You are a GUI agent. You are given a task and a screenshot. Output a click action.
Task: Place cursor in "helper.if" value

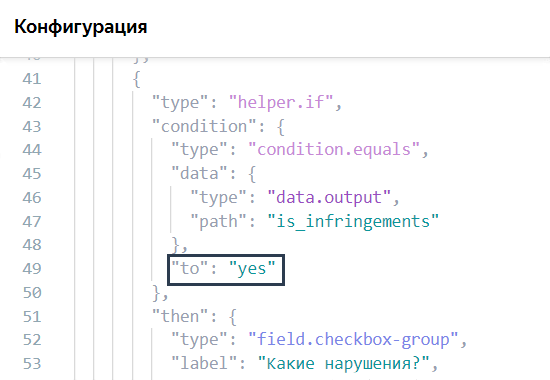pyautogui.click(x=281, y=102)
